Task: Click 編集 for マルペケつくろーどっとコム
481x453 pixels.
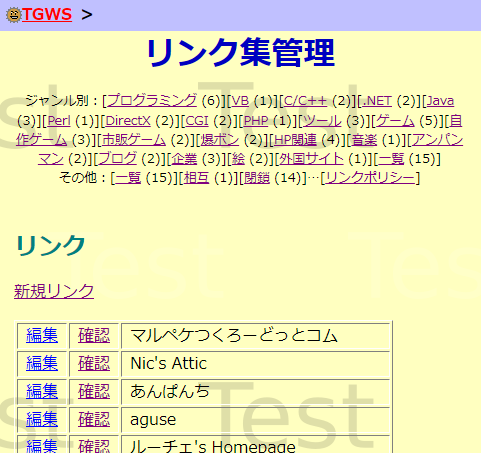Action: (42, 335)
